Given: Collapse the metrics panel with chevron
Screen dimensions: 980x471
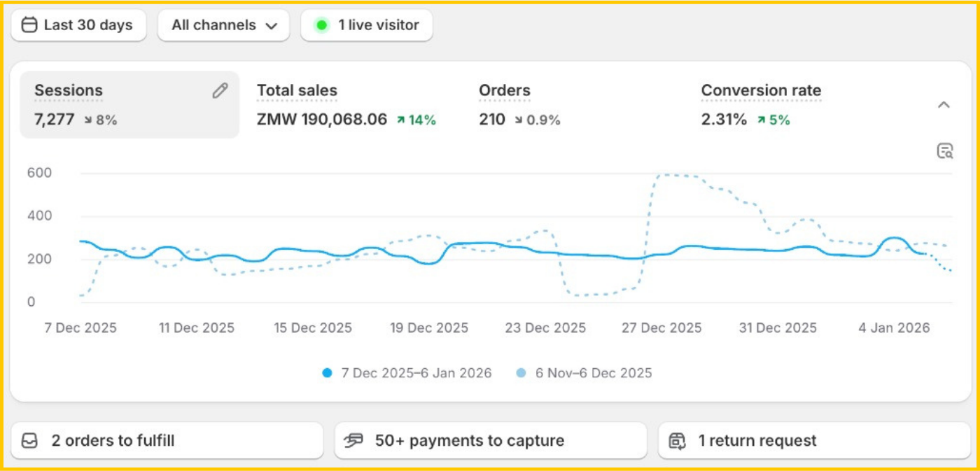Looking at the screenshot, I should click(944, 105).
